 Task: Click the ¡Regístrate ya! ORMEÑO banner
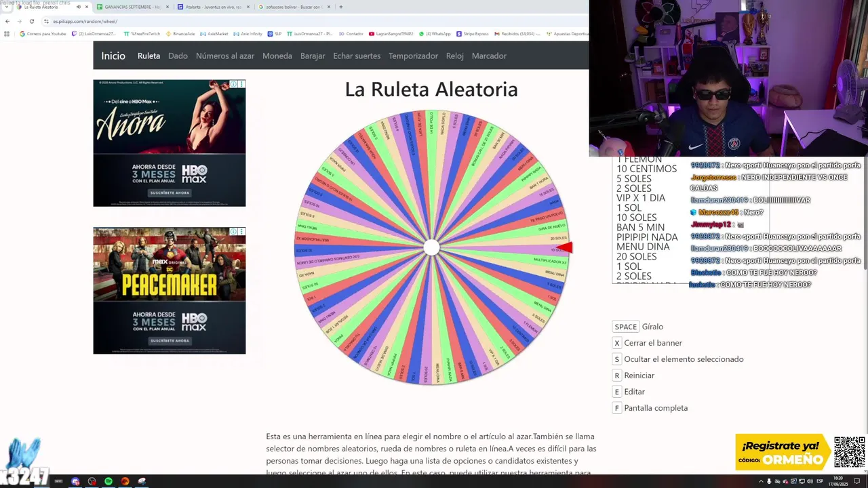tap(783, 452)
